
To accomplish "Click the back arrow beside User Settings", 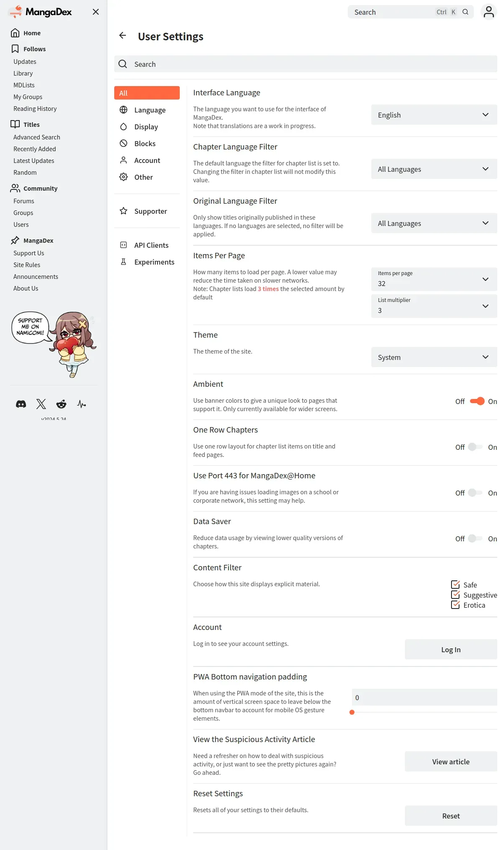I will point(123,36).
